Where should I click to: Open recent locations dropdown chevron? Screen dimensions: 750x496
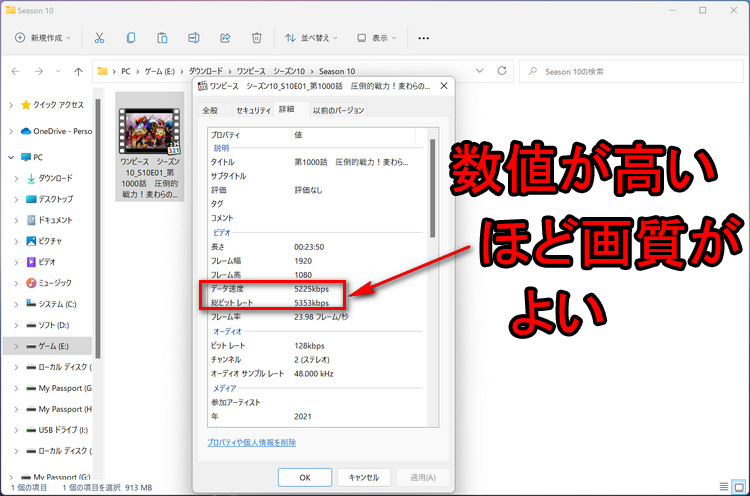(x=58, y=71)
